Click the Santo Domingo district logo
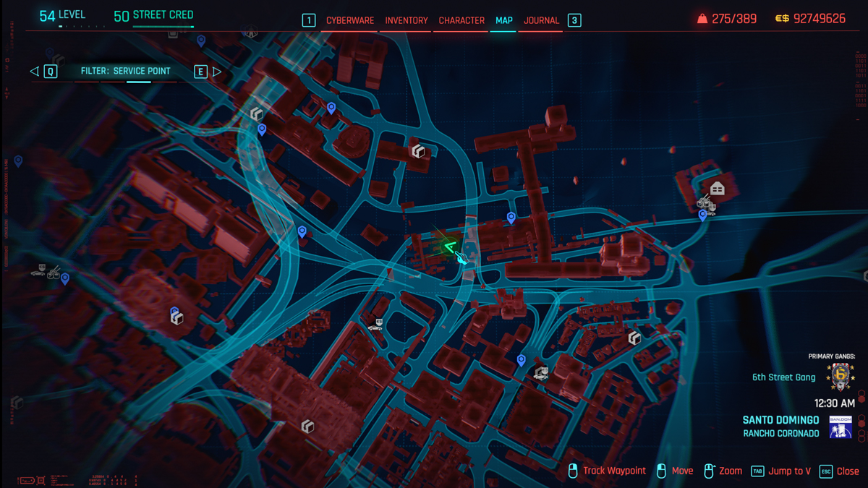868x488 pixels. pos(841,427)
